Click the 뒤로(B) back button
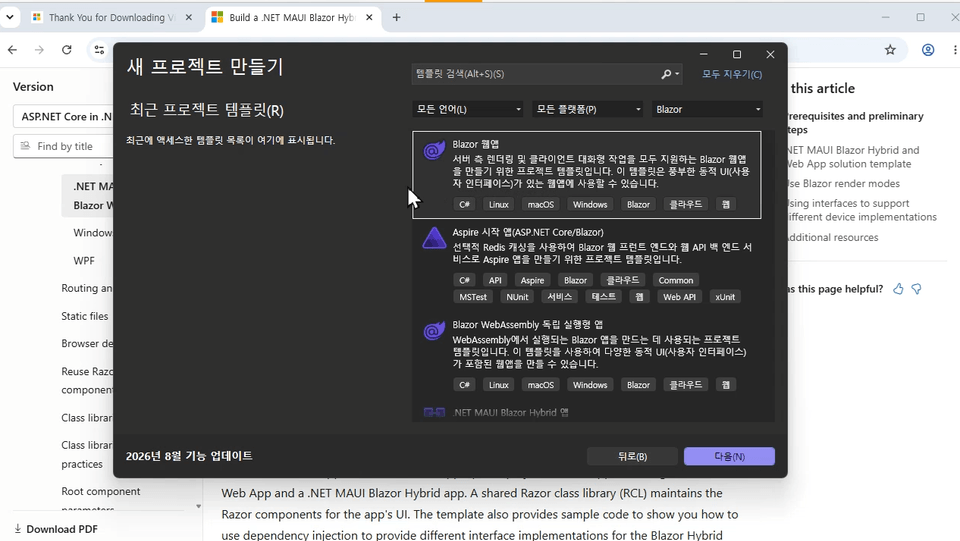The height and width of the screenshot is (541, 960). (x=632, y=456)
